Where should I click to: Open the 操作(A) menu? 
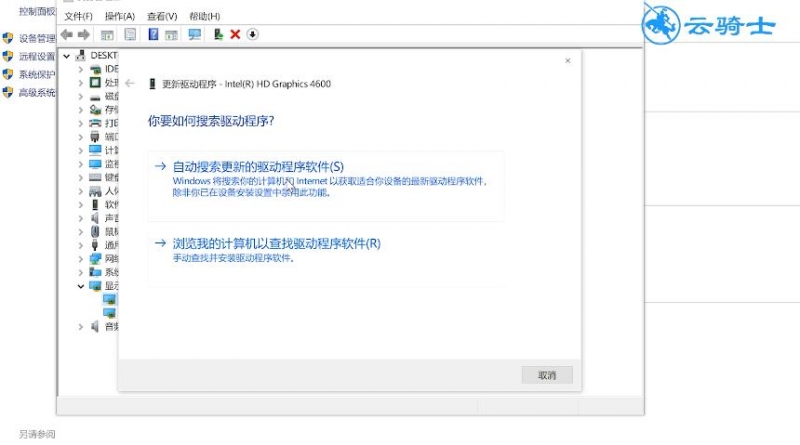click(x=120, y=16)
